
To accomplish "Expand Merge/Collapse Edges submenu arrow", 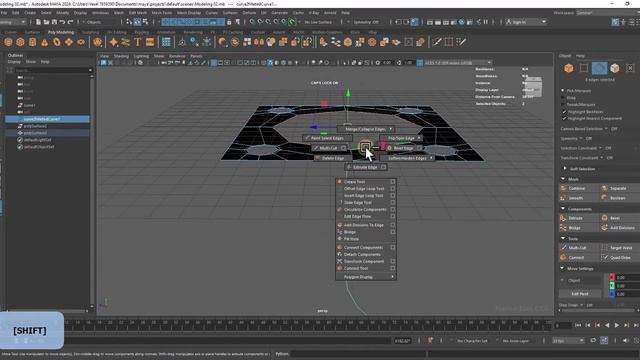I will pyautogui.click(x=391, y=129).
